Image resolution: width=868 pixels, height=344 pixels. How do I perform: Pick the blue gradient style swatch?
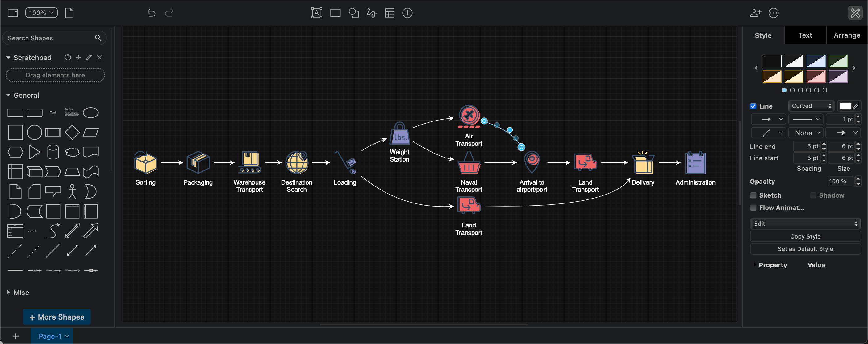816,61
